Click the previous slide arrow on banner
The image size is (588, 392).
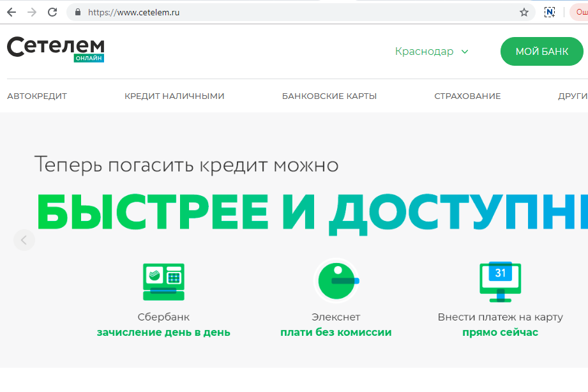tap(24, 240)
